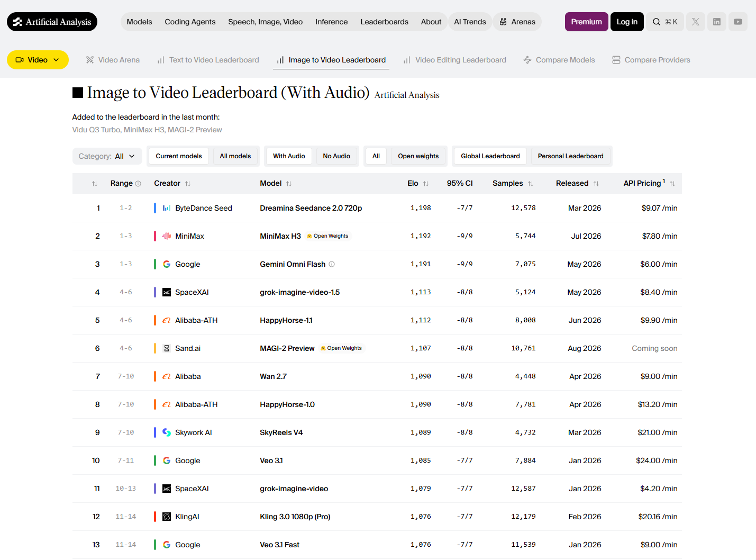The height and width of the screenshot is (560, 756).
Task: Switch to Video Editing Leaderboard tab
Action: click(454, 60)
